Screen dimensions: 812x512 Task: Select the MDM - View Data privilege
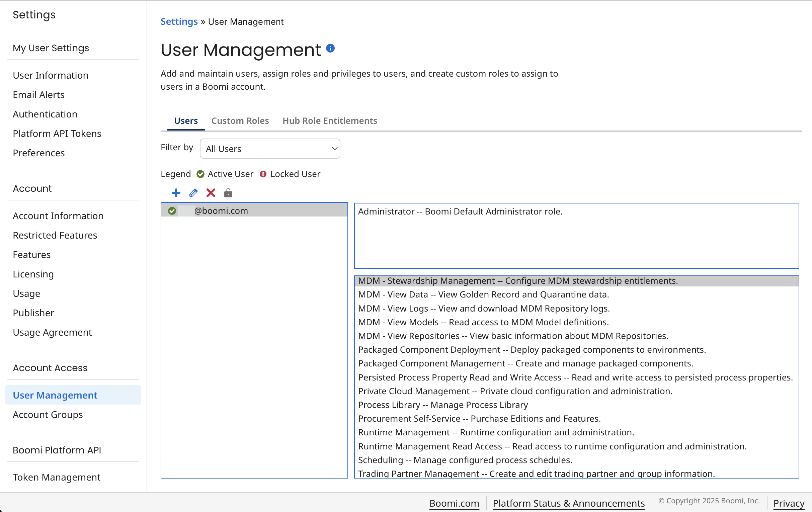[484, 294]
